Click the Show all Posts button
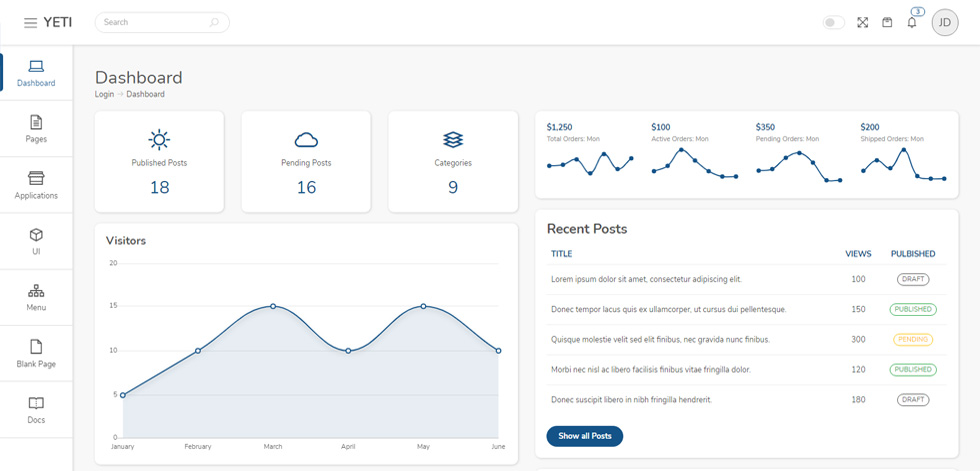This screenshot has width=980, height=471. click(x=584, y=436)
